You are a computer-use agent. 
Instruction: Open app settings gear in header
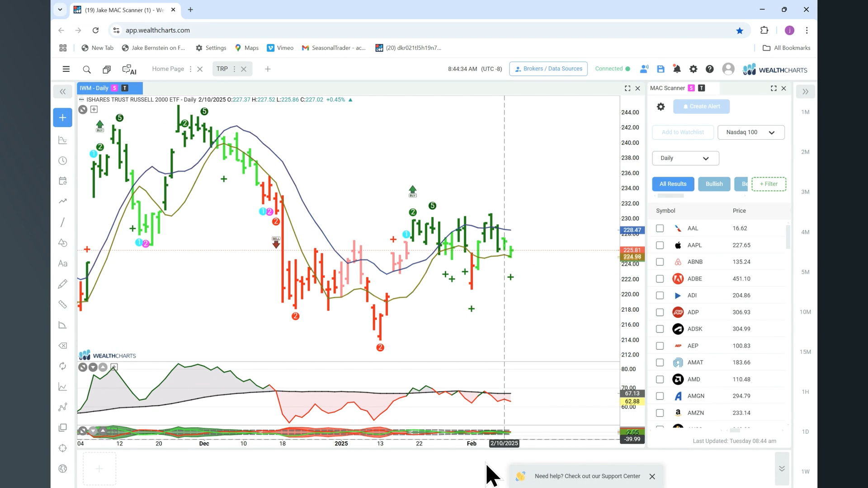[693, 69]
